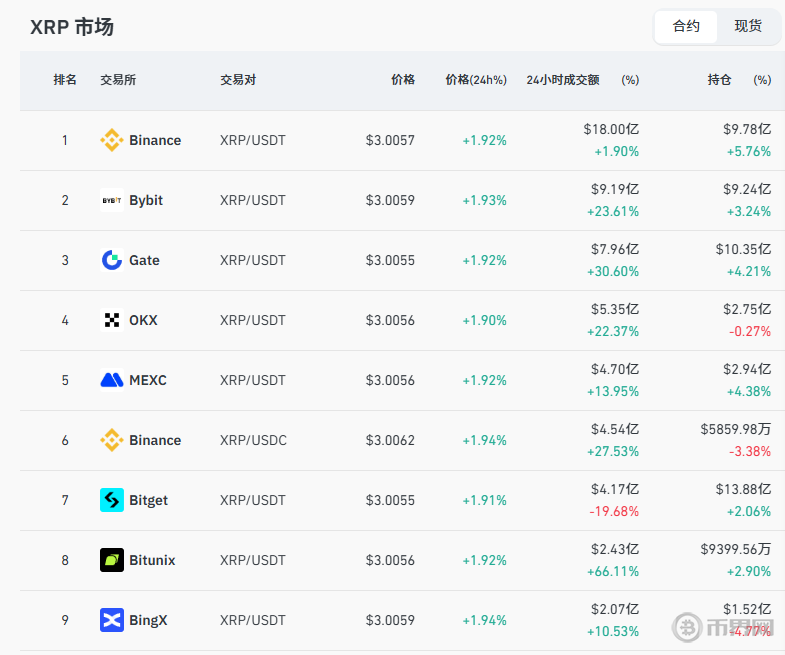This screenshot has width=785, height=655.
Task: Open the Bitget exchange link
Action: [x=148, y=500]
